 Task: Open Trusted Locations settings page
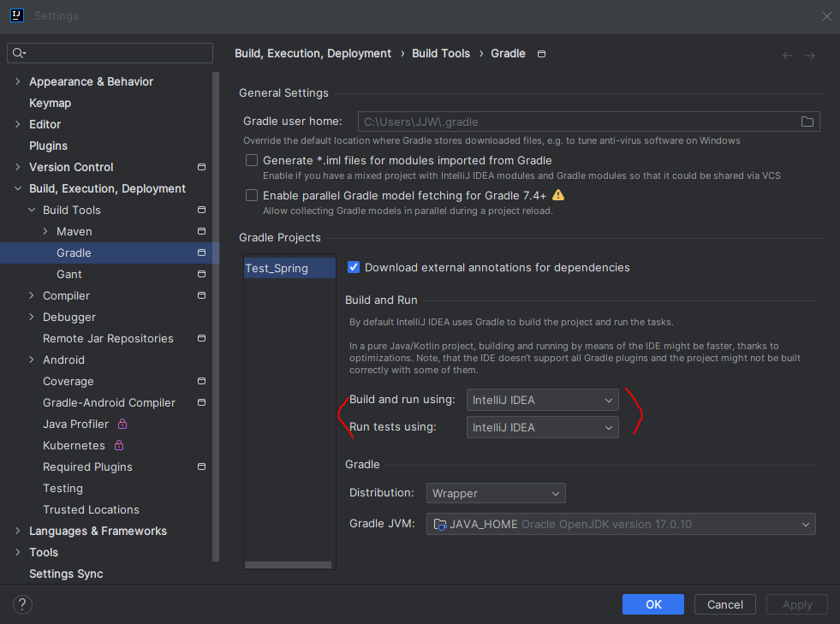coord(91,510)
